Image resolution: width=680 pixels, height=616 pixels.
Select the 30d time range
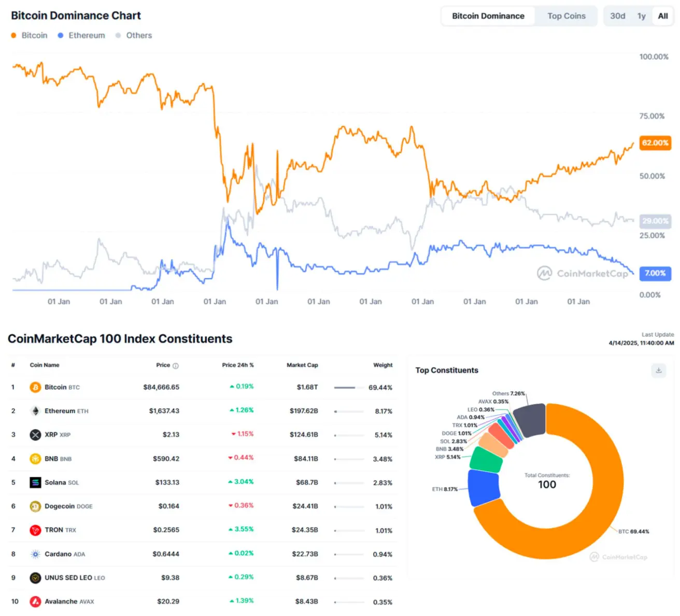(618, 16)
